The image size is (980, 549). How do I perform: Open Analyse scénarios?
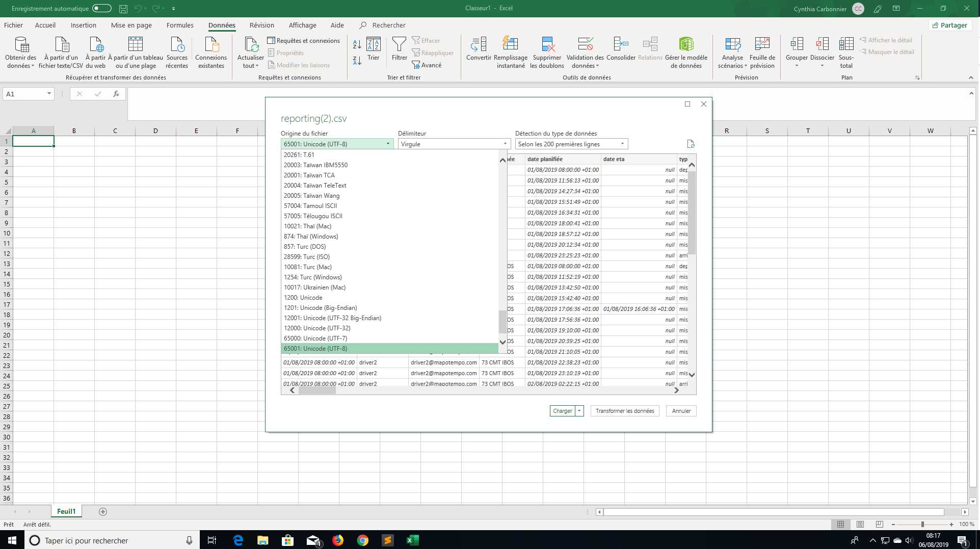pos(732,53)
